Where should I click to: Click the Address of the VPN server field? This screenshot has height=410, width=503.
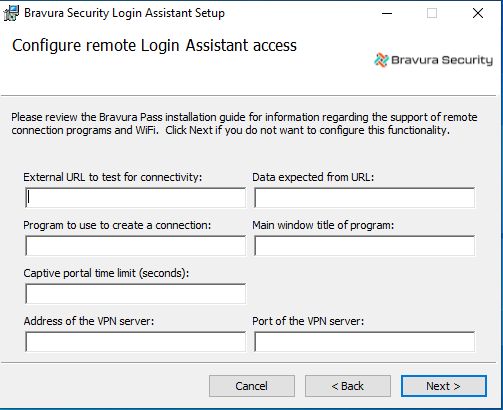click(x=136, y=342)
